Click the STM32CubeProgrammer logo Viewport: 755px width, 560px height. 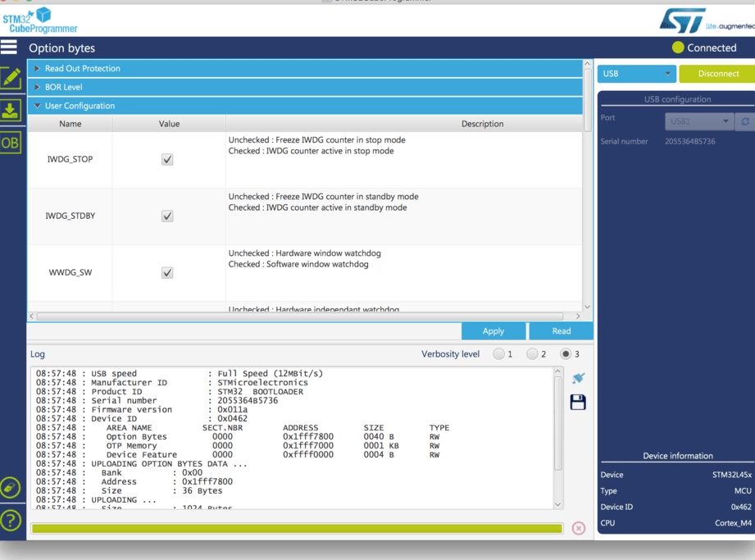click(x=39, y=20)
